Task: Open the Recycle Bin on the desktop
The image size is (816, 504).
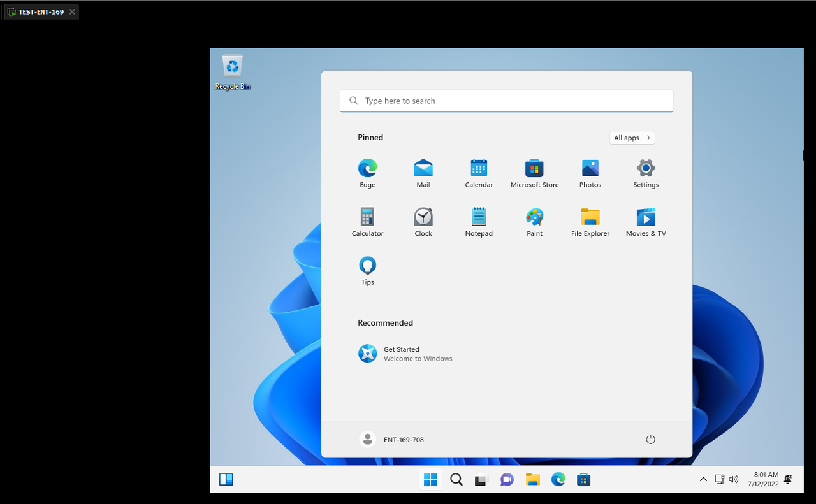Action: [x=233, y=73]
